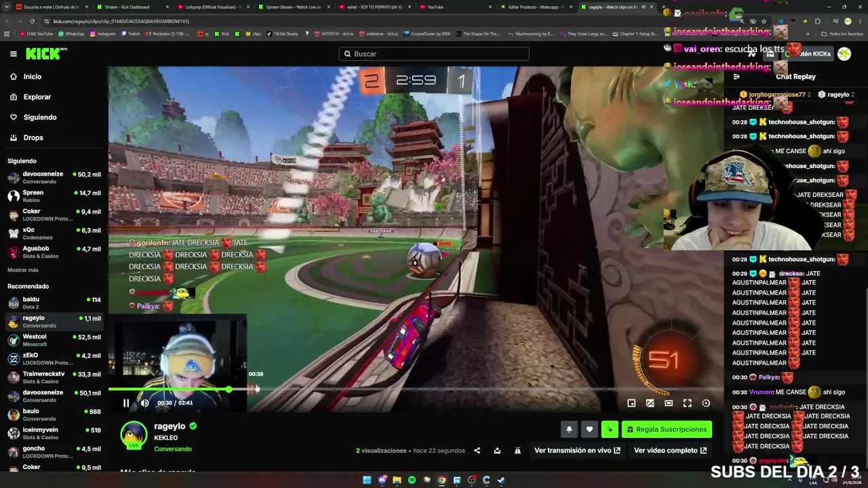Open zEkO channel in Recomendado
The image size is (868, 488).
pos(54,359)
